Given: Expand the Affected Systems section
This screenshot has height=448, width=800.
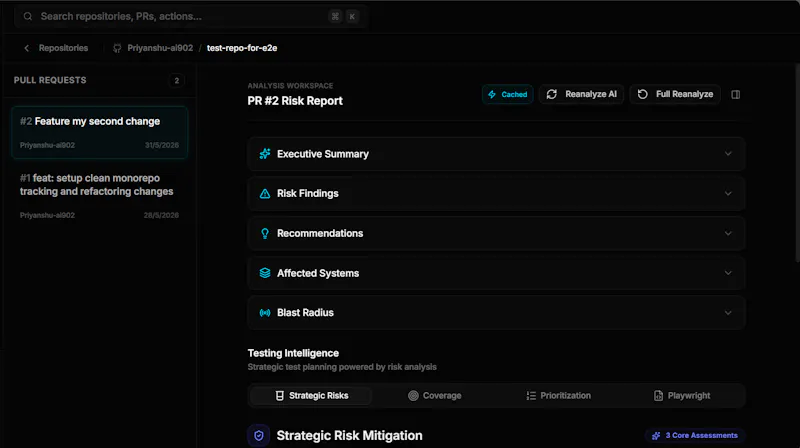Looking at the screenshot, I should pos(496,273).
